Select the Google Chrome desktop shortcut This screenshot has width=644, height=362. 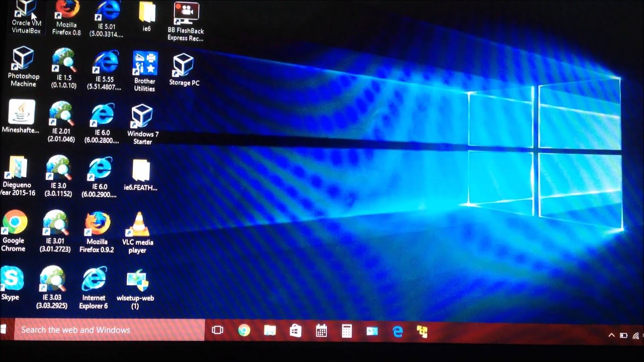[x=14, y=231]
